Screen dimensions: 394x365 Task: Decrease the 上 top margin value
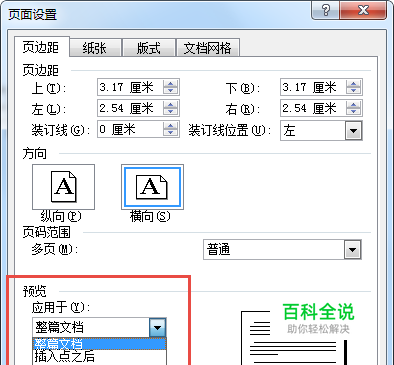[x=171, y=91]
